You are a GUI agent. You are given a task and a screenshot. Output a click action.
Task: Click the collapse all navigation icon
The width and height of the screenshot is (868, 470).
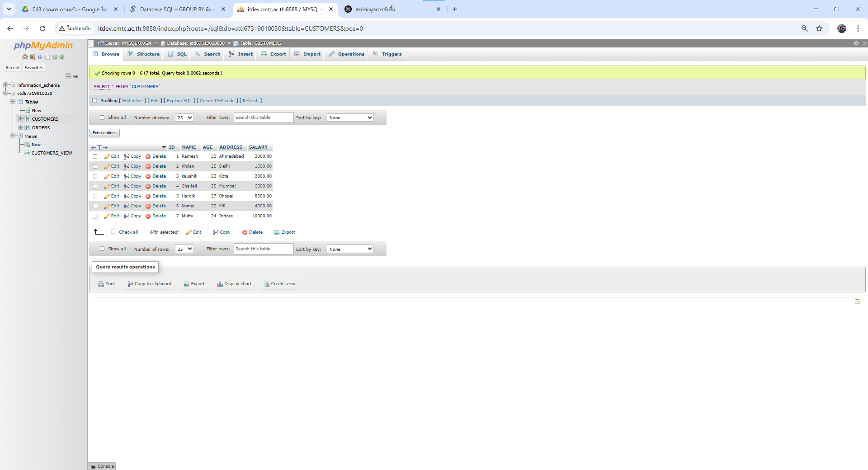tap(68, 76)
